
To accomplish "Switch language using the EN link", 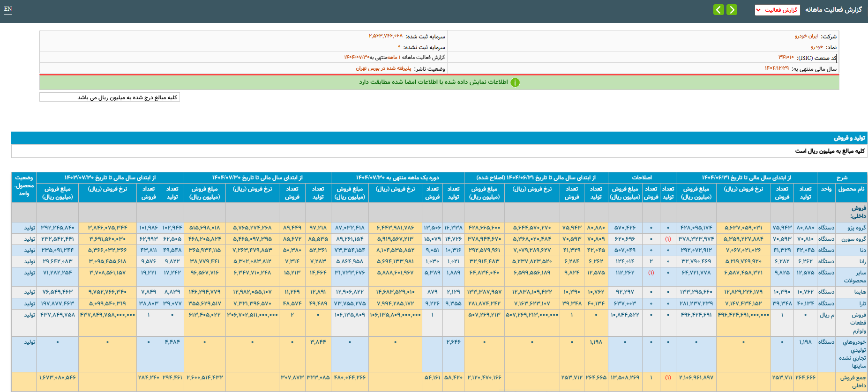I will coord(8,9).
